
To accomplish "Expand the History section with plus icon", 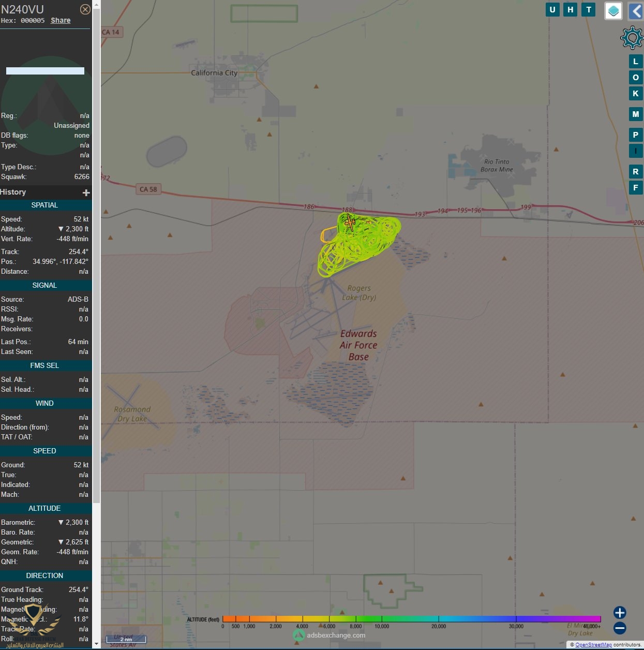I will (x=86, y=193).
